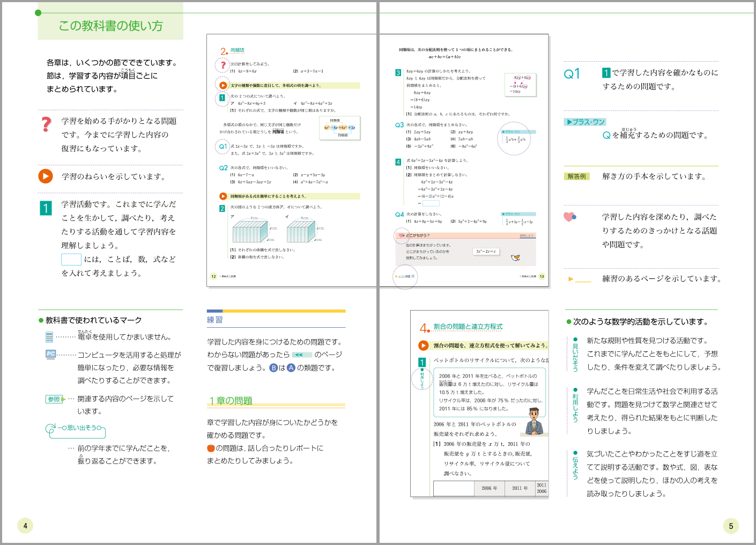
Task: Click the blue circled A icon
Action: coord(291,368)
